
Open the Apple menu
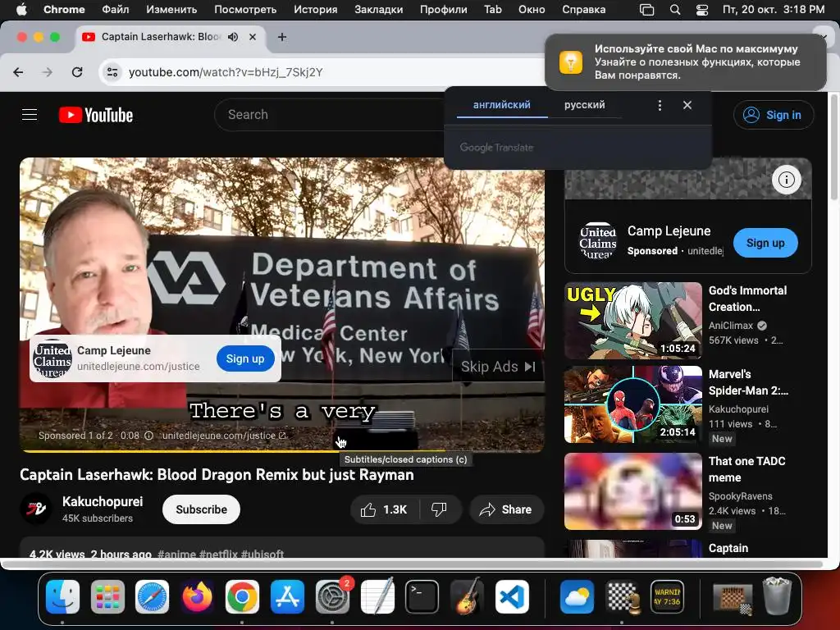click(21, 10)
